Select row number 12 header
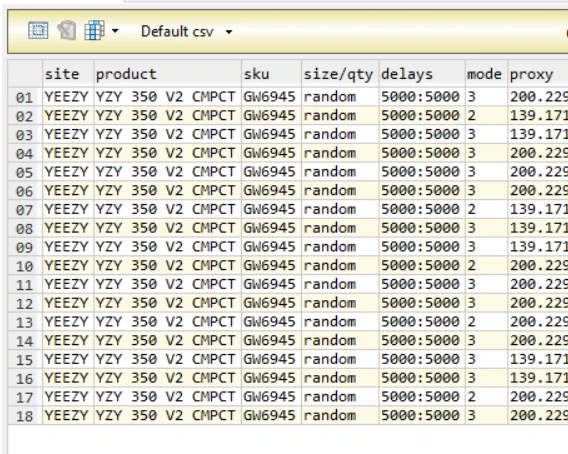The height and width of the screenshot is (454, 568). [x=25, y=304]
